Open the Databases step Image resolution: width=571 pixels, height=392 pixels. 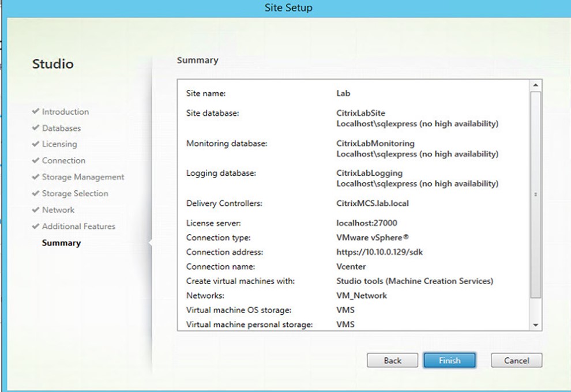61,128
